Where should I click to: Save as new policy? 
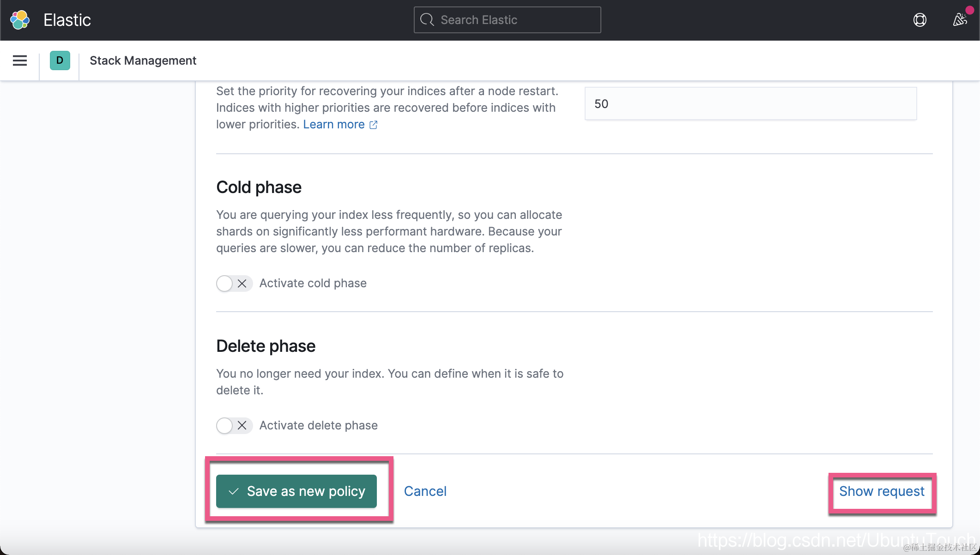pos(296,491)
